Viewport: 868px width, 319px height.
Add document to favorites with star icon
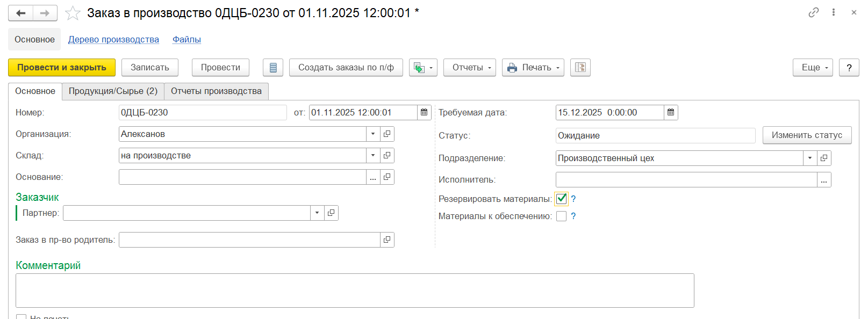[73, 13]
